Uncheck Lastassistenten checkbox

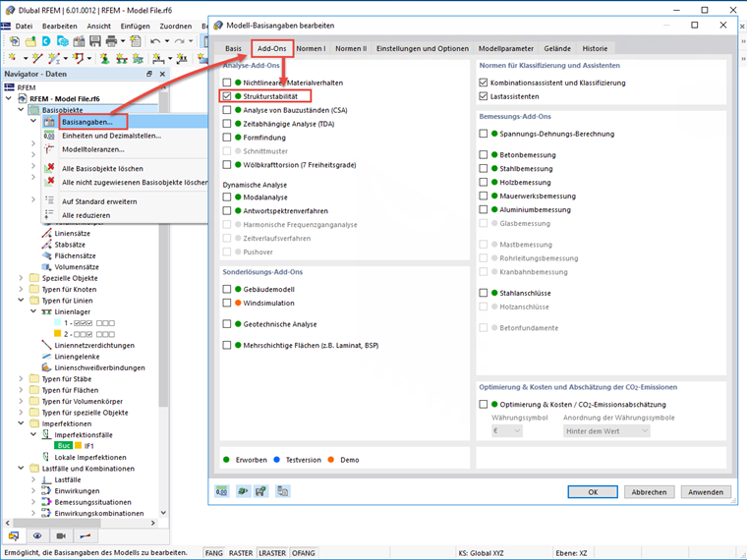tap(483, 96)
